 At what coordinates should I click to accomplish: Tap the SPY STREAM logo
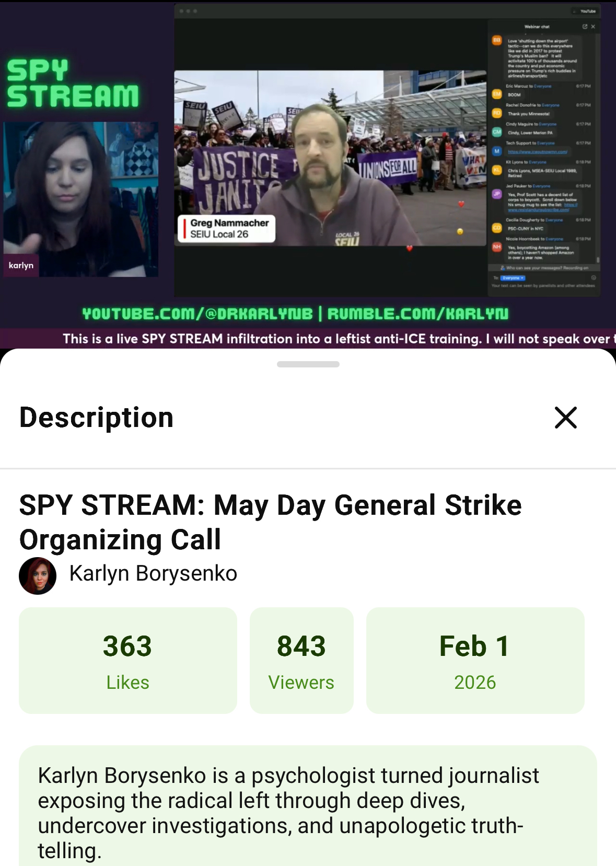[73, 84]
